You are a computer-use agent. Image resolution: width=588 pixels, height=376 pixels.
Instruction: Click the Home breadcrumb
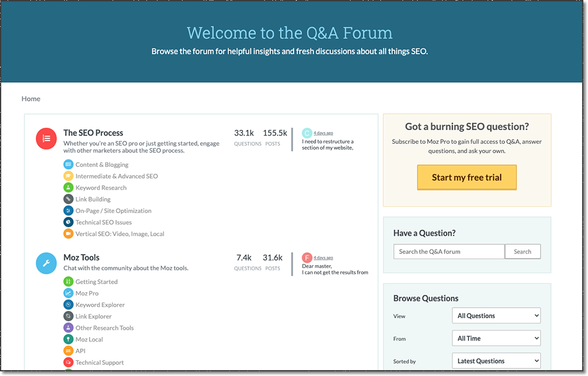coord(31,99)
